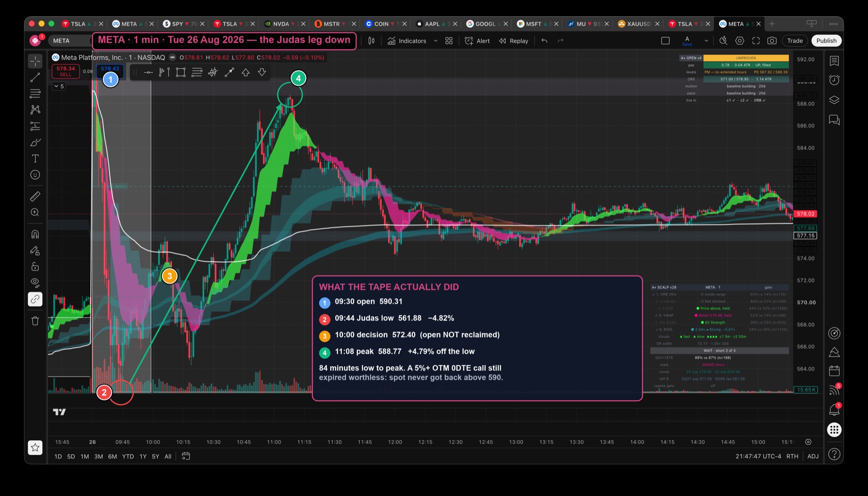
Task: Click the 578.34 SELL button
Action: pos(66,71)
